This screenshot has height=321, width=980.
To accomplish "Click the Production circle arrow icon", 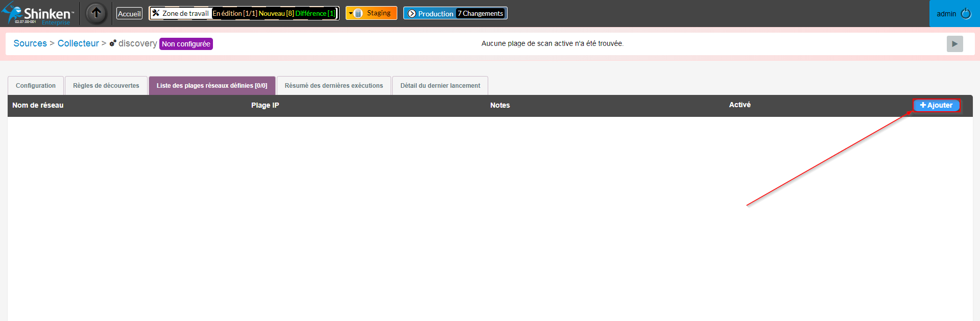I will pyautogui.click(x=412, y=14).
